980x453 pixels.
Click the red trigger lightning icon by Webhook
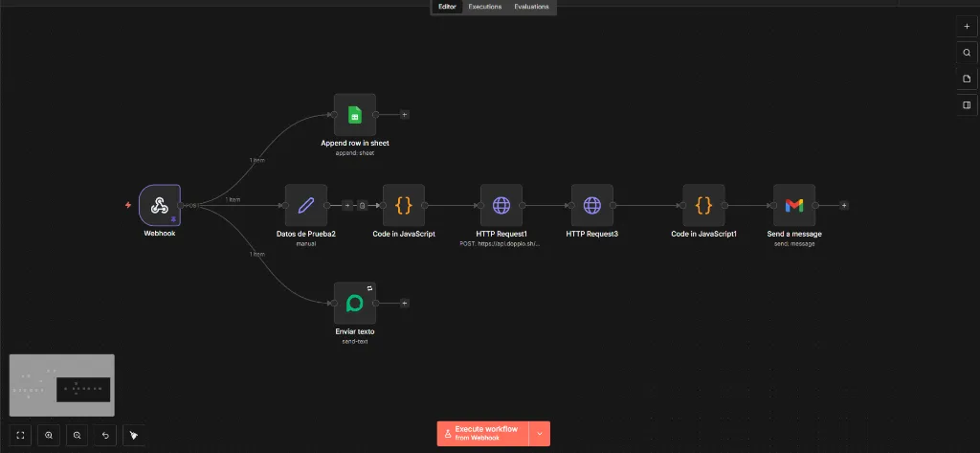point(128,205)
